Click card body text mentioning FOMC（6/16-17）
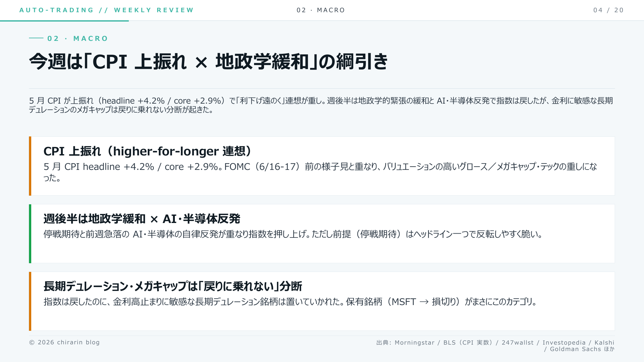This screenshot has width=644, height=362. (x=320, y=172)
